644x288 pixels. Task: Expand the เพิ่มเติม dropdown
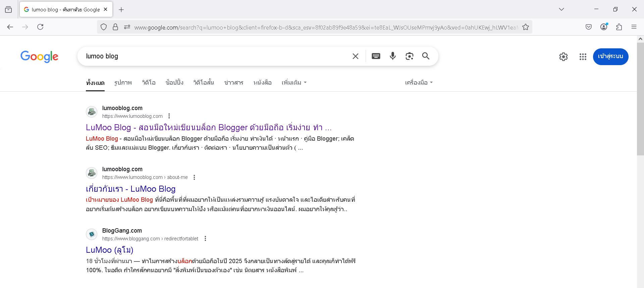click(294, 83)
